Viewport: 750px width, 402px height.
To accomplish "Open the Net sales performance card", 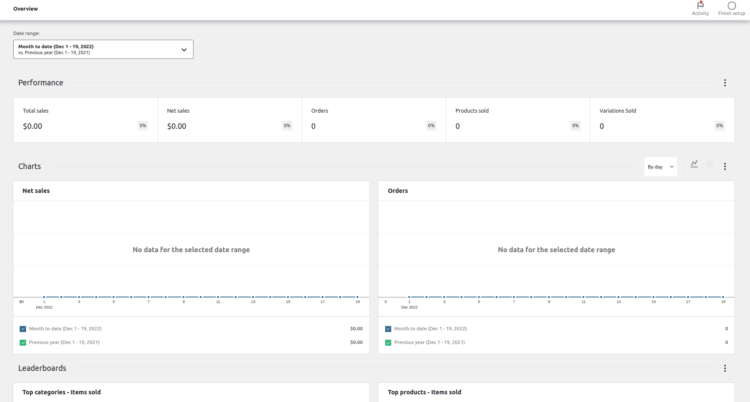I will click(230, 120).
